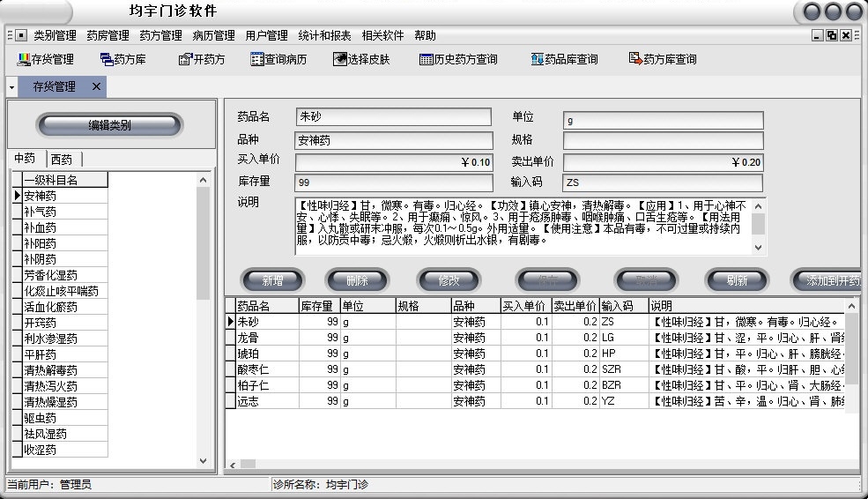The height and width of the screenshot is (499, 868).
Task: Expand the tab list dropdown arrow
Action: (x=11, y=87)
